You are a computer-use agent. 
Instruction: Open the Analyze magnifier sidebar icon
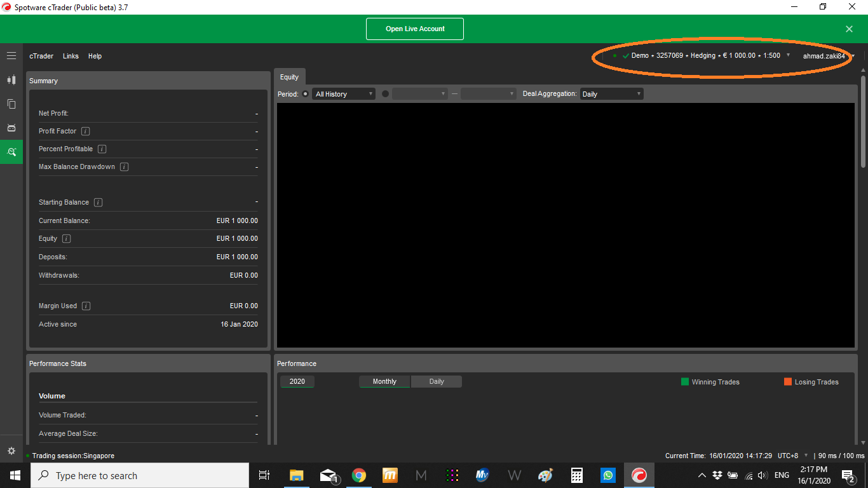(x=11, y=152)
